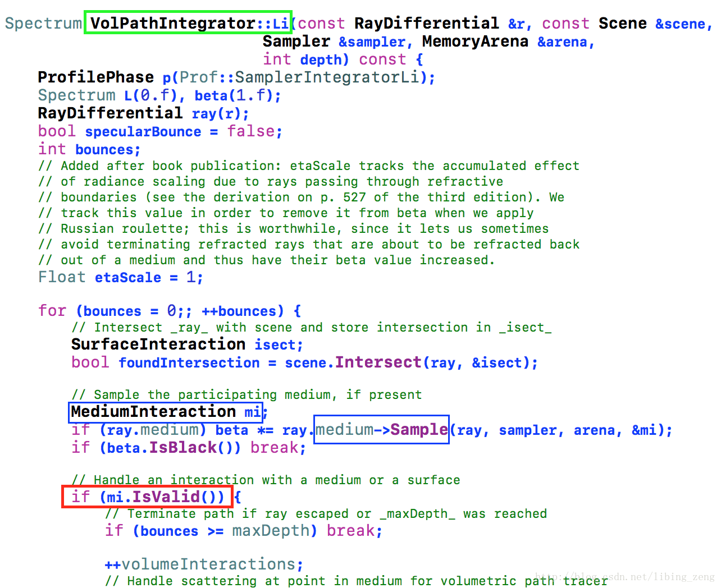Select the &scene parameter
Image resolution: width=721 pixels, height=588 pixels.
tap(681, 24)
